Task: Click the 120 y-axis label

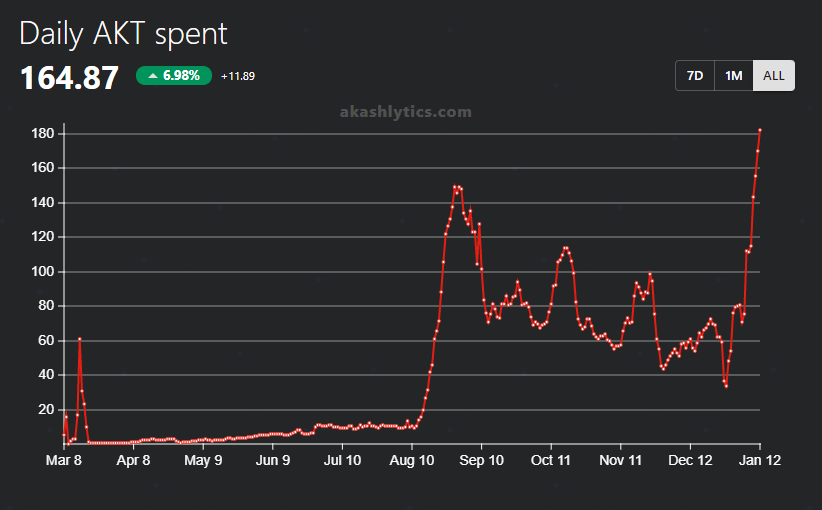Action: click(43, 236)
